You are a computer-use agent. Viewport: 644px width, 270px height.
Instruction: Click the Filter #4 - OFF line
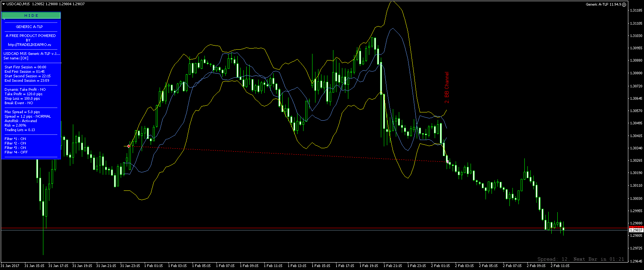click(x=16, y=152)
